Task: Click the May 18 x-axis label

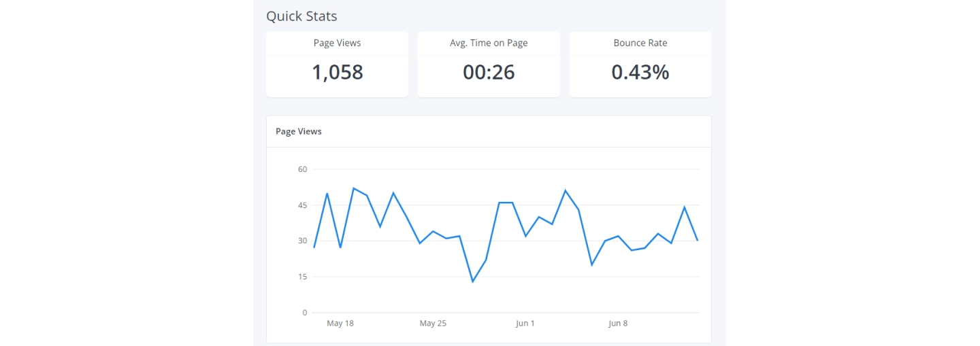Action: (340, 324)
